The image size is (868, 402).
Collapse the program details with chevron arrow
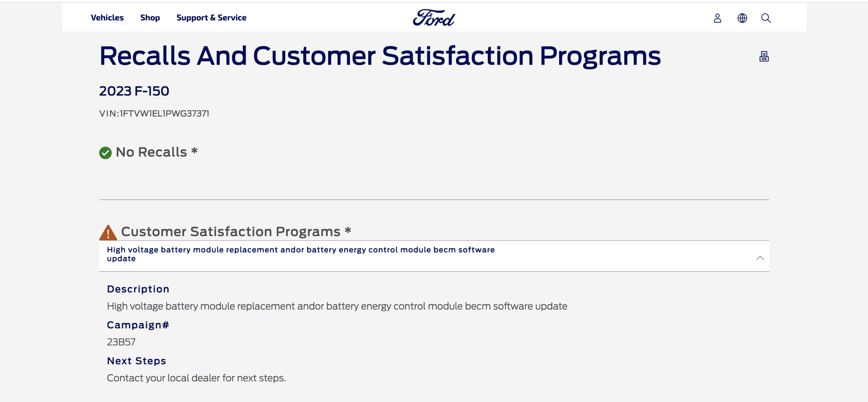pyautogui.click(x=759, y=258)
